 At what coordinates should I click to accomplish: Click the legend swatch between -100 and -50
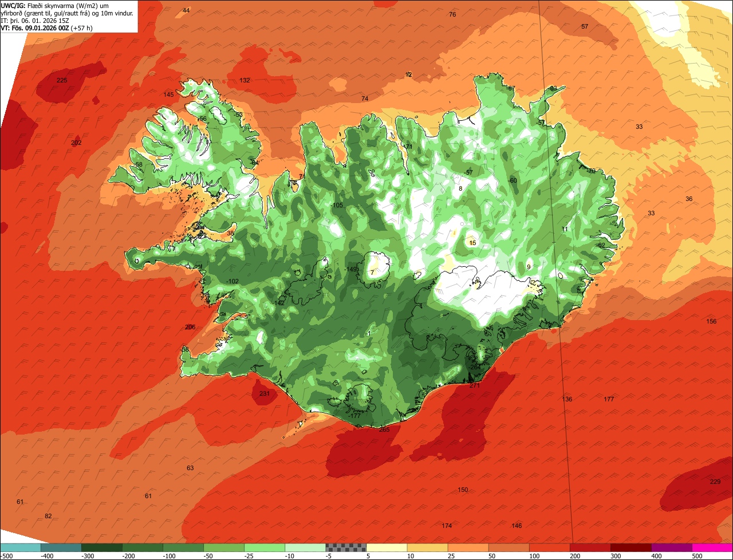click(183, 547)
